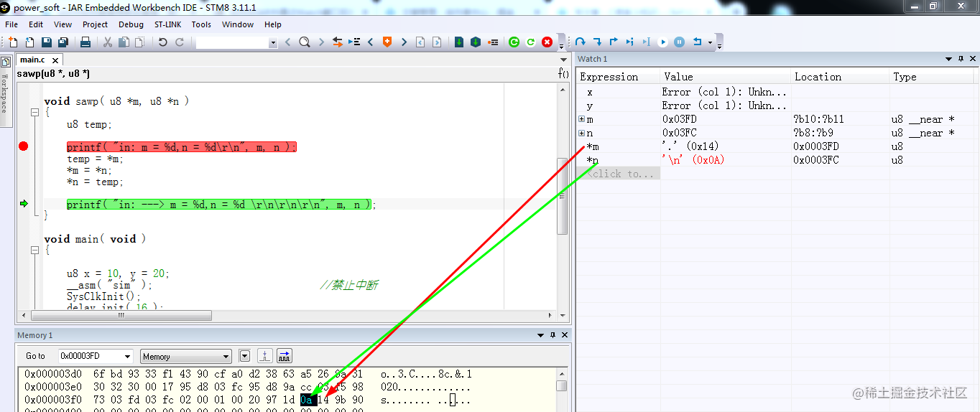Open the quick search combo box dropdown
This screenshot has width=980, height=412.
(x=273, y=42)
